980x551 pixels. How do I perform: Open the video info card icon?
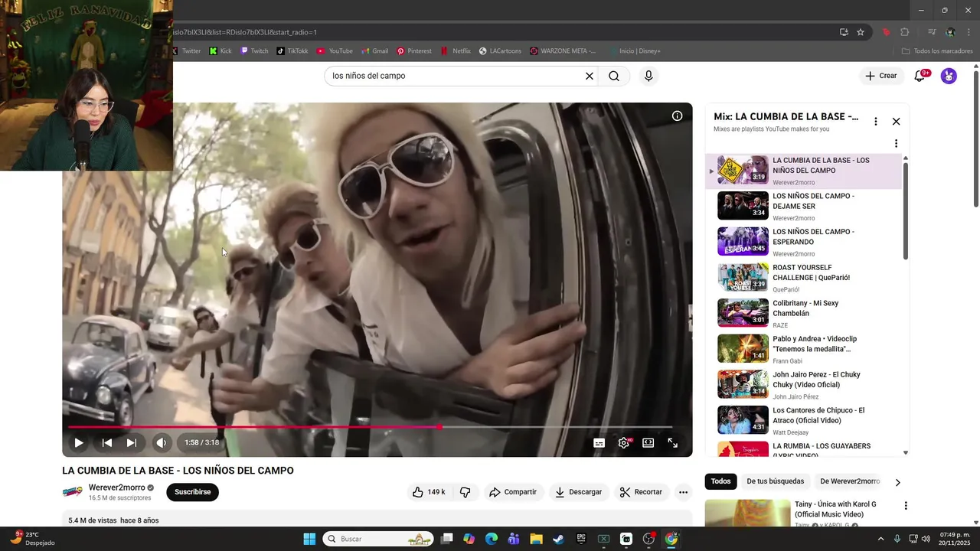click(677, 116)
